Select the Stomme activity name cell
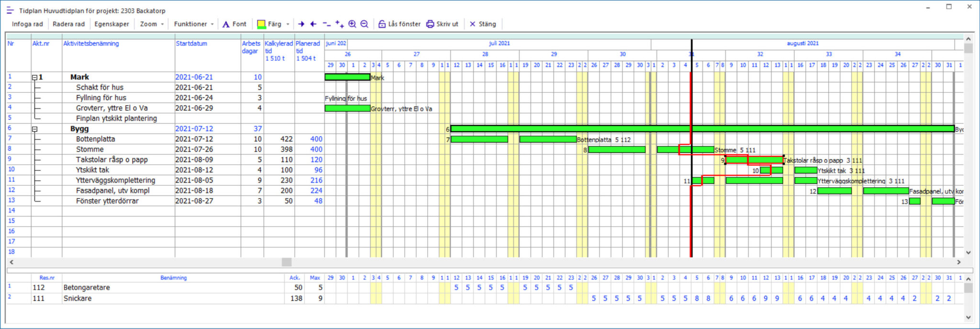Screen dimensions: 980x329 [90, 149]
